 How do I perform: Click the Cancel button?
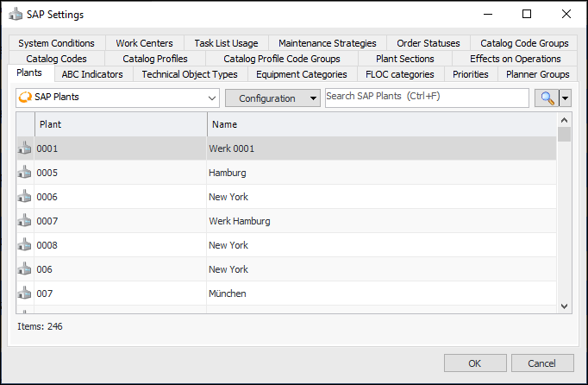542,363
